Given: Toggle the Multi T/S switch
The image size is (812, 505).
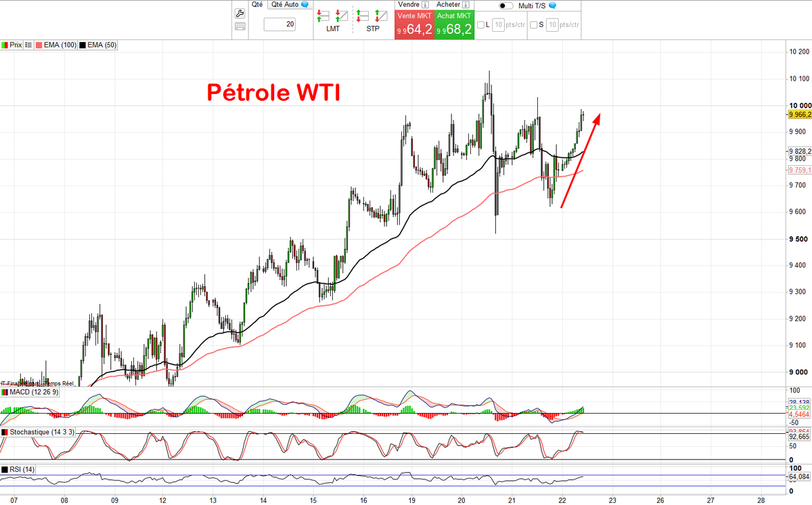Looking at the screenshot, I should click(x=505, y=5).
